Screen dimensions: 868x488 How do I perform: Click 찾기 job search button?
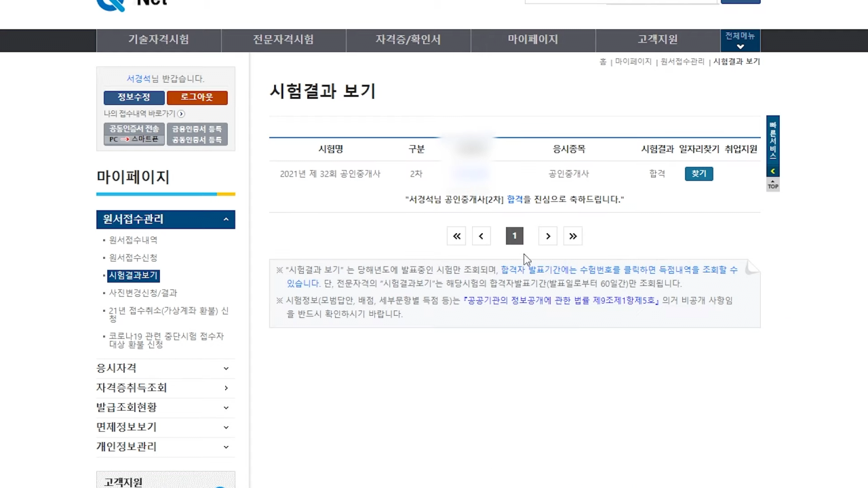tap(698, 174)
